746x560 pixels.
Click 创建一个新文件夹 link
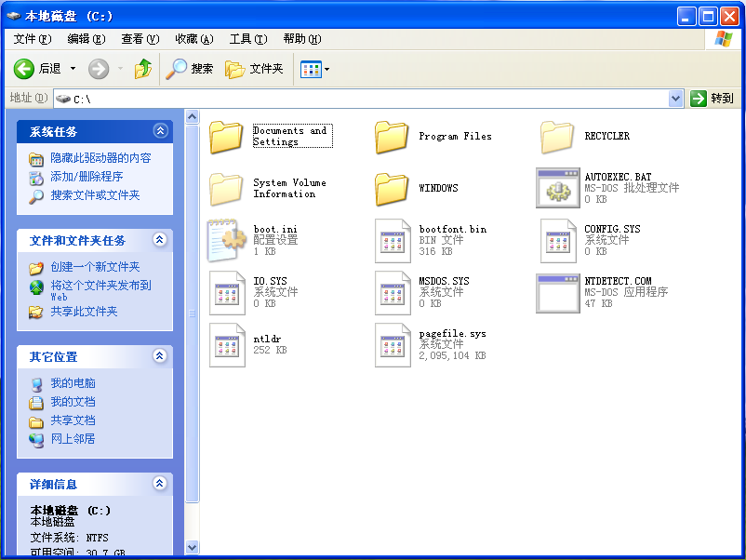click(95, 267)
